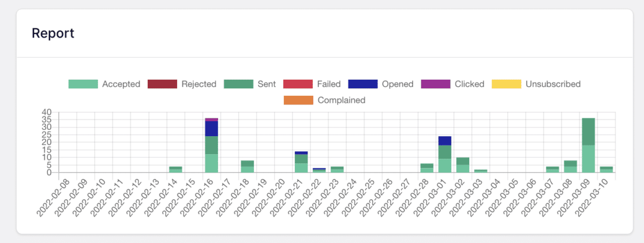644x243 pixels.
Task: Select the purple Clicked segment on 2022-02-16
Action: (x=212, y=119)
